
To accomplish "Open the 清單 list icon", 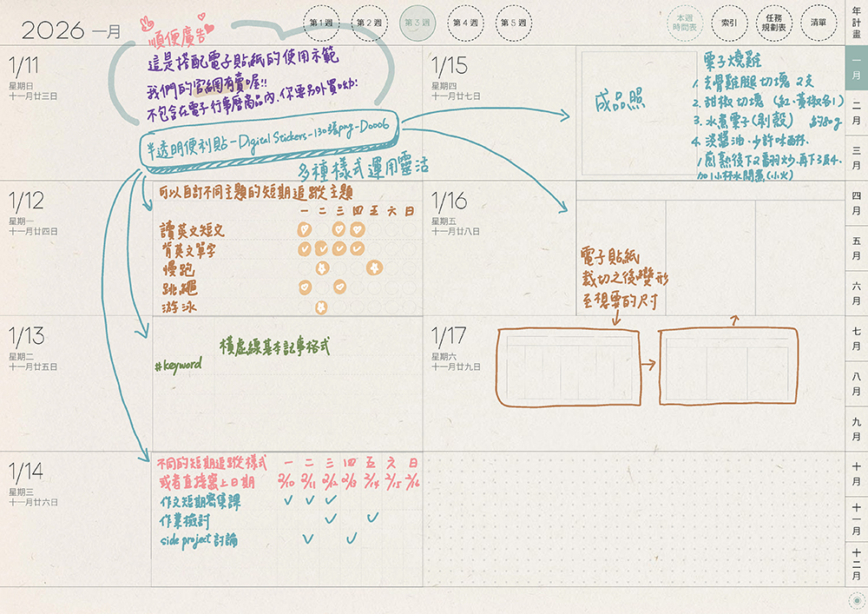I will coord(819,24).
